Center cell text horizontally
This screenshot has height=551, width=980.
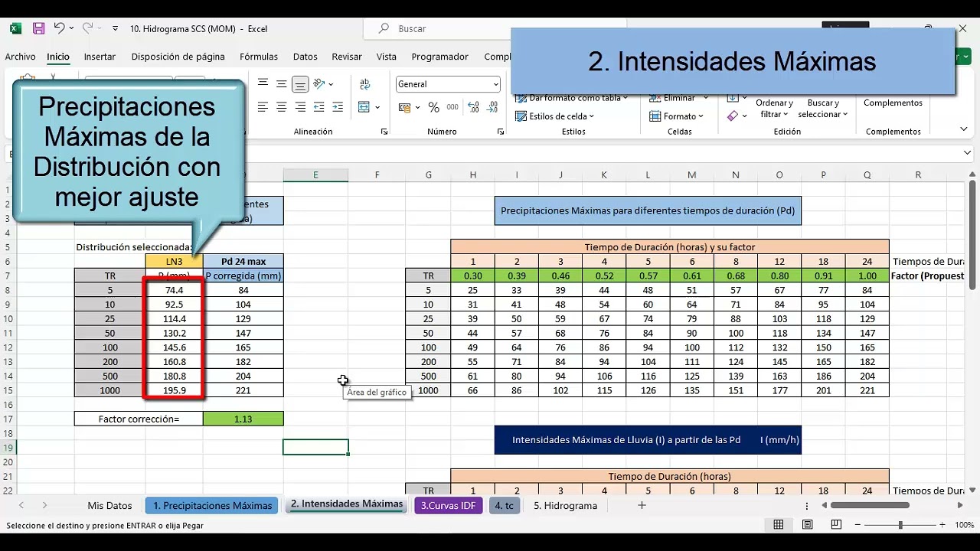point(282,107)
